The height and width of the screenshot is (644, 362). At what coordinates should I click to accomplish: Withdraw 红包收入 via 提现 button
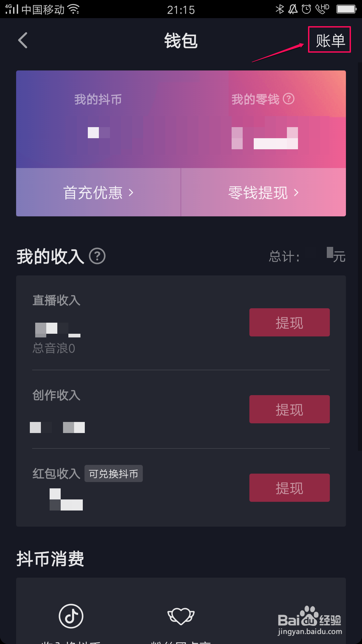[x=290, y=488]
